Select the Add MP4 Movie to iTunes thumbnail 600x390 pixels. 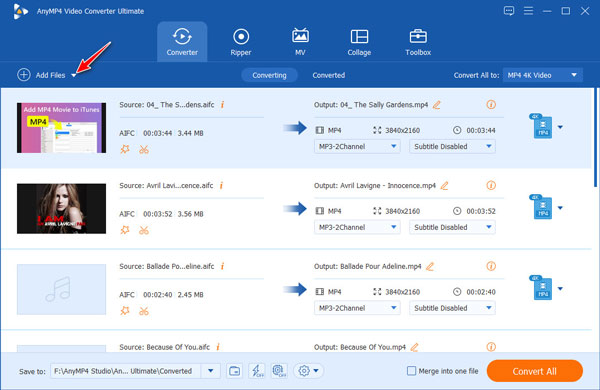click(x=61, y=128)
